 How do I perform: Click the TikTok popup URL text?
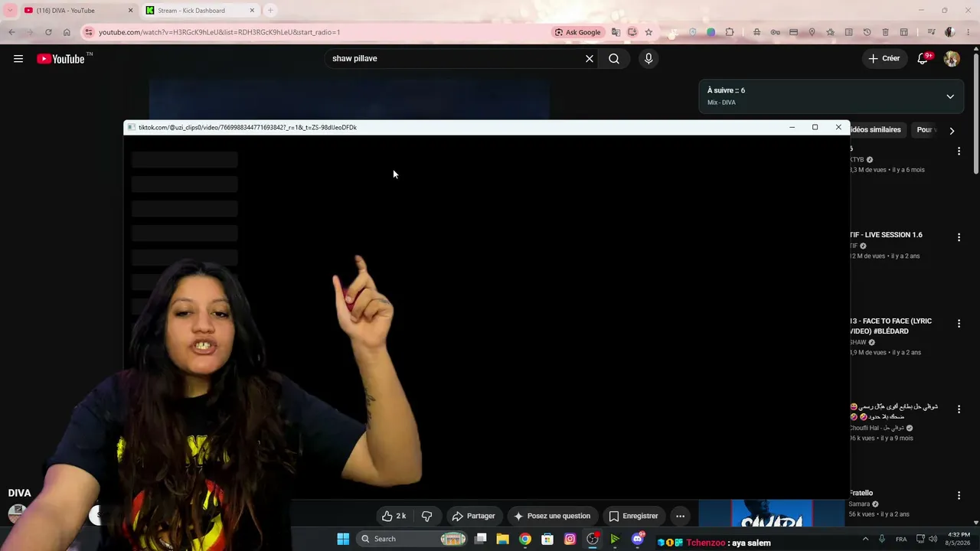coord(247,128)
